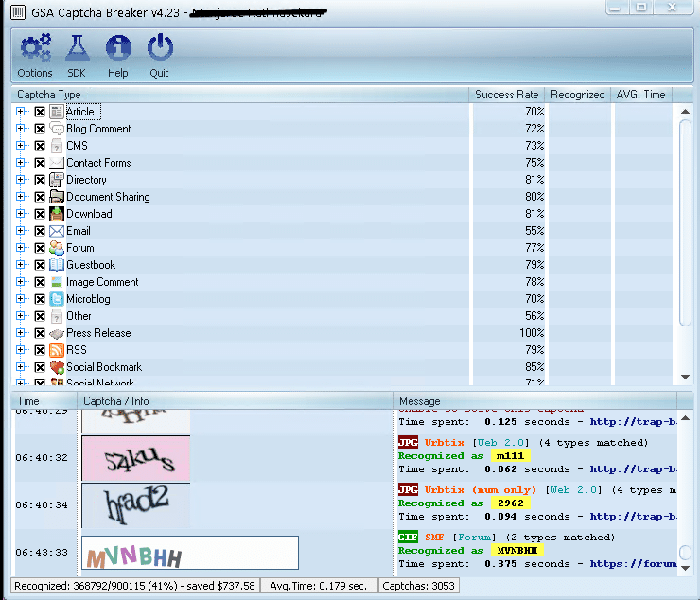Click the Directory type icon
This screenshot has width=700, height=600.
pyautogui.click(x=57, y=180)
